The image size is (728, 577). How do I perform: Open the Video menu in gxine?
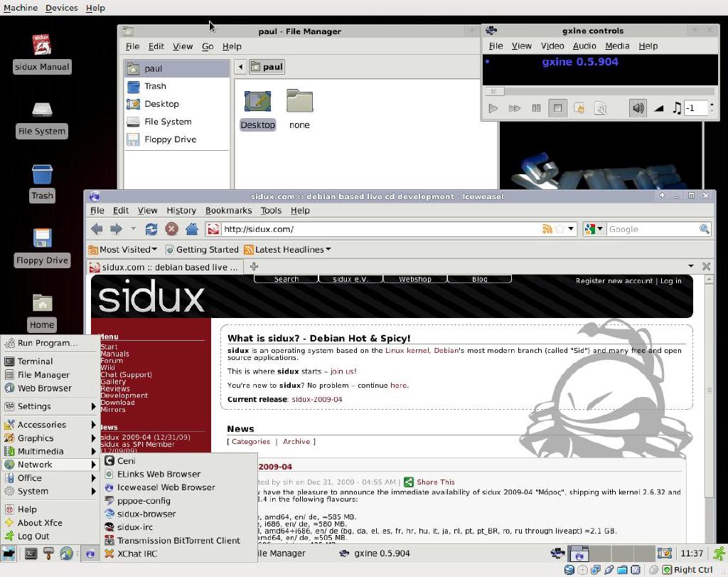tap(552, 46)
